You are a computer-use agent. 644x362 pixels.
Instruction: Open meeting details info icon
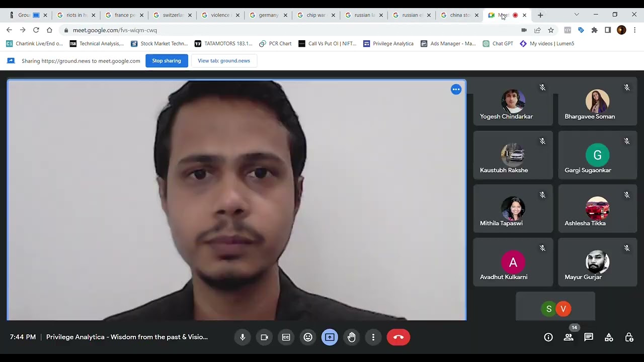pos(548,337)
